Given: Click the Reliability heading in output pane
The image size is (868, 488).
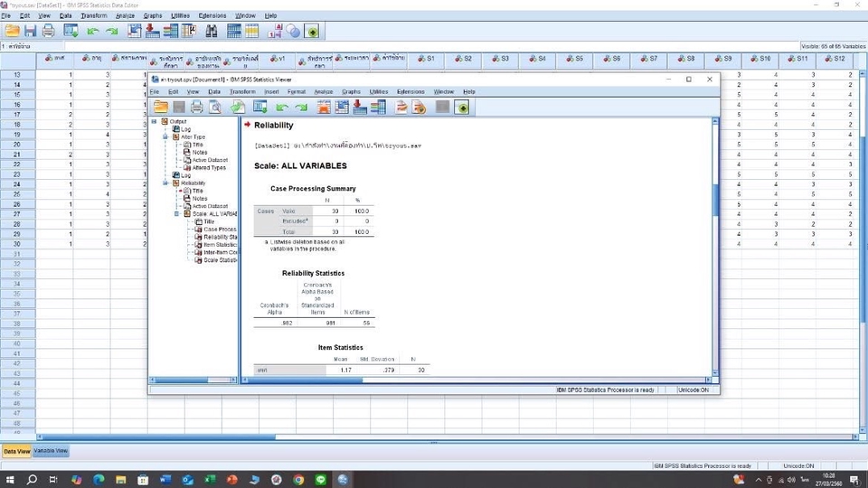Looking at the screenshot, I should (x=273, y=125).
